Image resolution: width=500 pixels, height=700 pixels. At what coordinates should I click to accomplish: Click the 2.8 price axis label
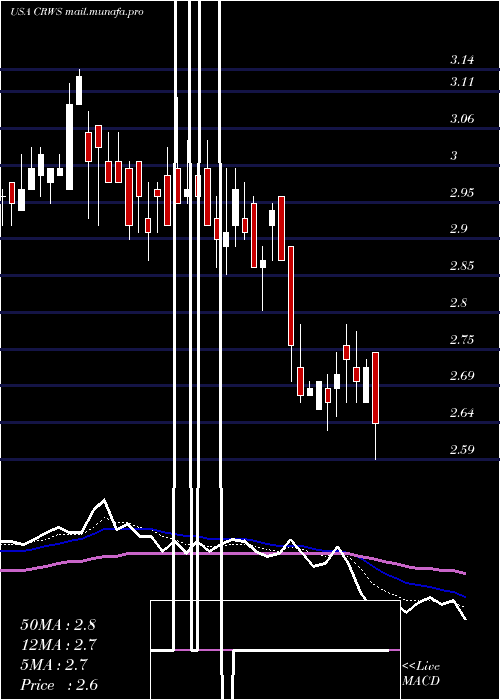pos(458,303)
